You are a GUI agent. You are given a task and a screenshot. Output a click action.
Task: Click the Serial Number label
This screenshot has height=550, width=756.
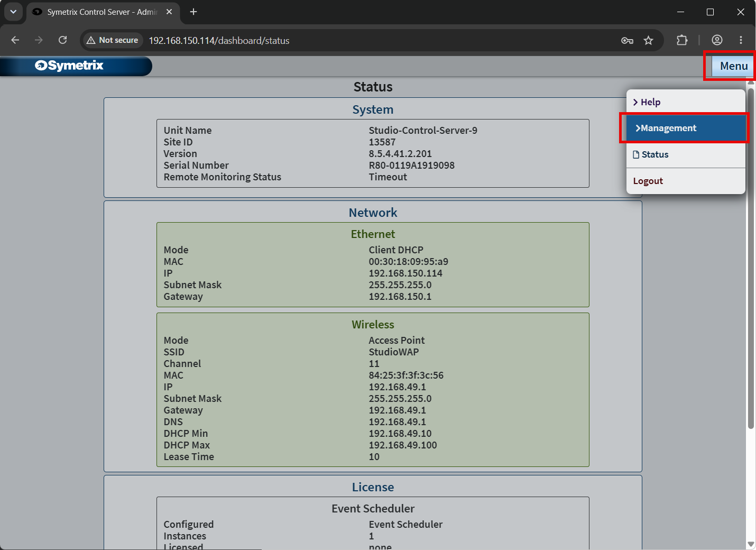click(196, 165)
